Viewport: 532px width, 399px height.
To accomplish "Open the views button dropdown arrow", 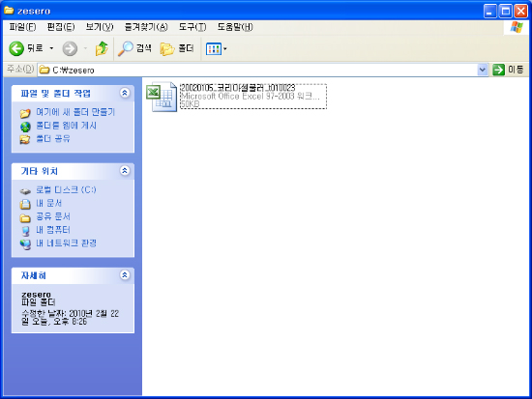I will (x=225, y=49).
